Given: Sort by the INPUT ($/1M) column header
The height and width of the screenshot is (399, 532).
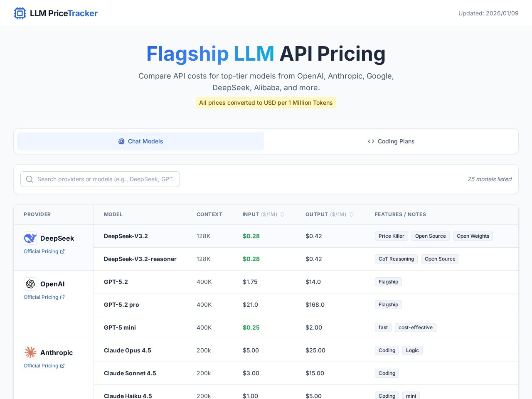Looking at the screenshot, I should coord(264,214).
